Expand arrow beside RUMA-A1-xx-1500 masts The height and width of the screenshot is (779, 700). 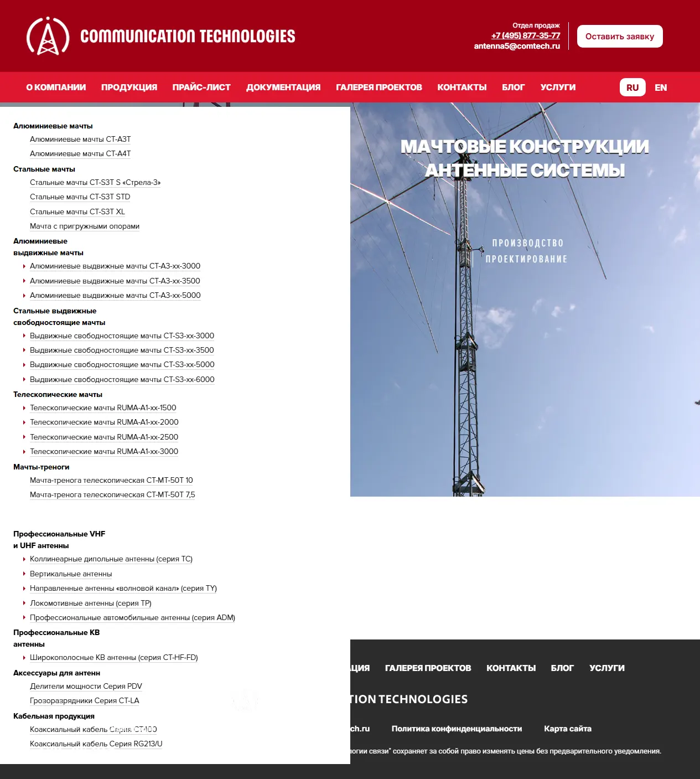coord(24,408)
